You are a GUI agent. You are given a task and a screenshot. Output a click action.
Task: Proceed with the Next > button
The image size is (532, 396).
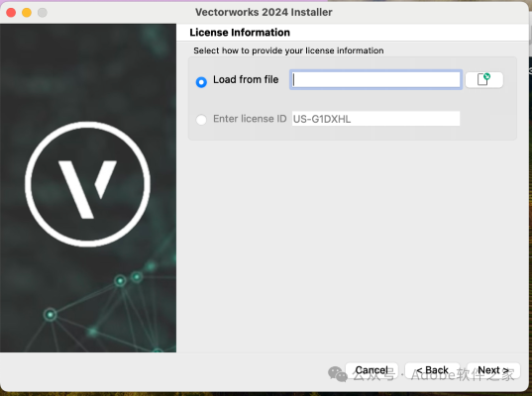[493, 370]
